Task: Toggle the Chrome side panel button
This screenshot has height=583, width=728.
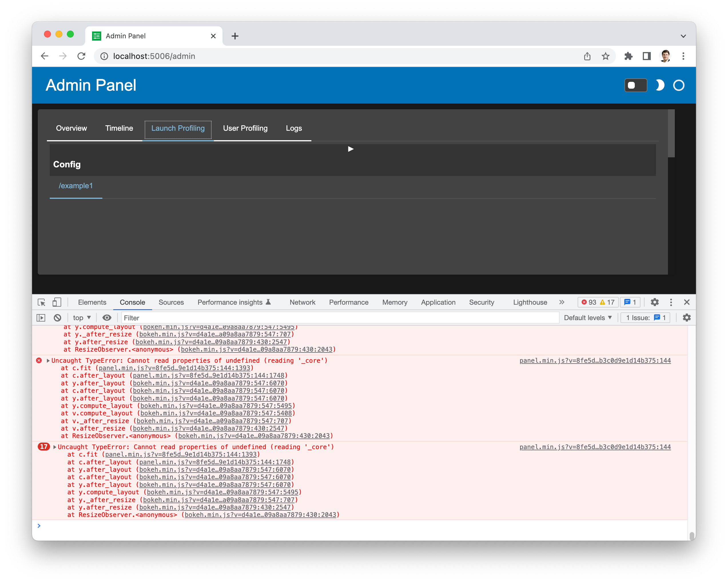Action: (x=647, y=56)
